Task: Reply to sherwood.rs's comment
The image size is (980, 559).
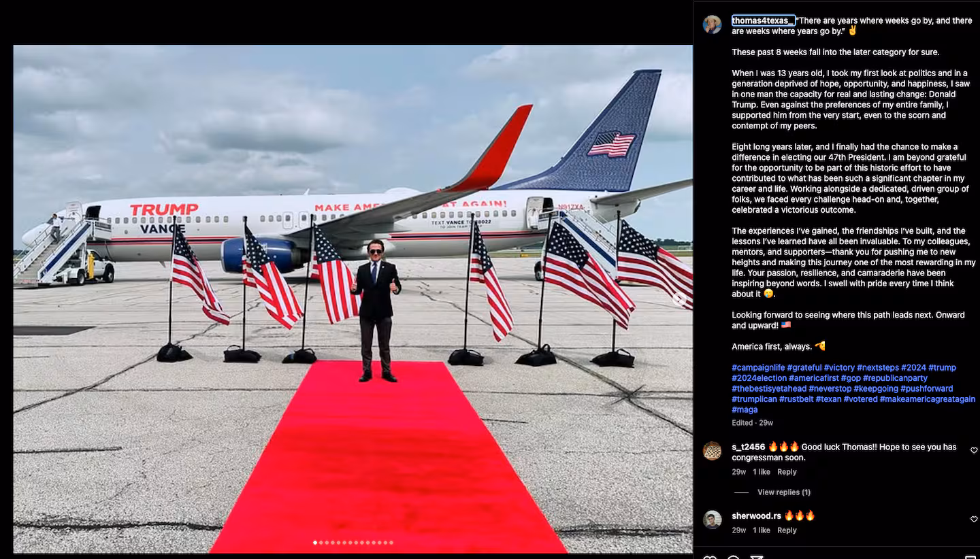Action: click(787, 530)
